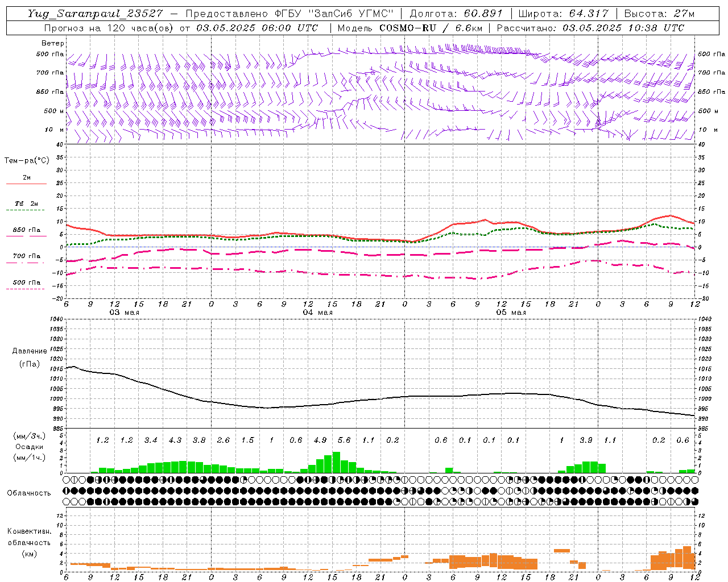Click the precipitation value "3.8"
This screenshot has height=582, width=728.
pyautogui.click(x=199, y=440)
